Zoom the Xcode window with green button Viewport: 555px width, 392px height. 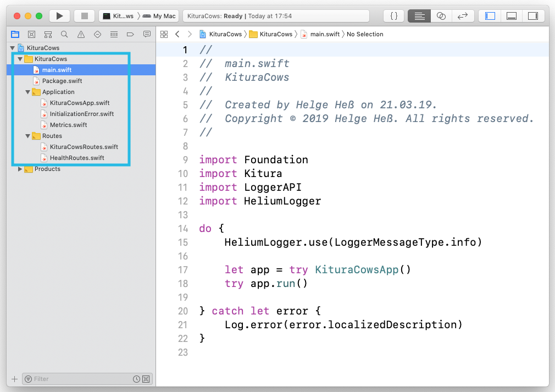pyautogui.click(x=39, y=16)
